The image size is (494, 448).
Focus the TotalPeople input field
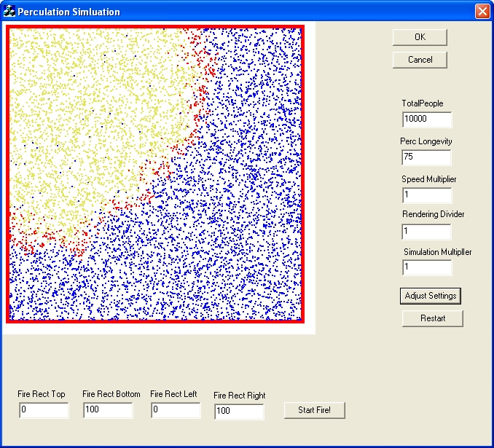tap(426, 119)
